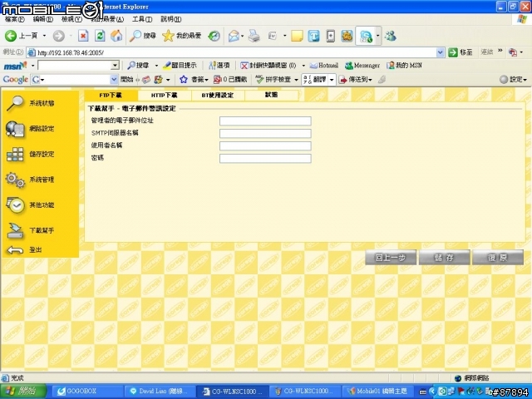Switch to BT使用設定 tab
The image size is (532, 399).
click(x=218, y=96)
